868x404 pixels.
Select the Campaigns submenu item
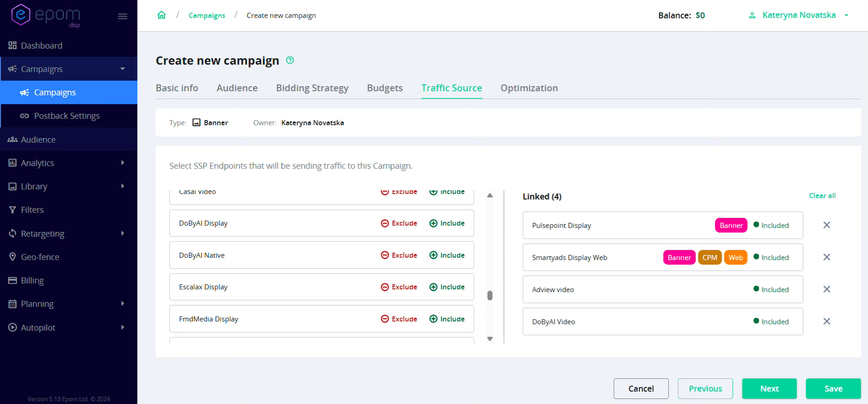point(69,93)
